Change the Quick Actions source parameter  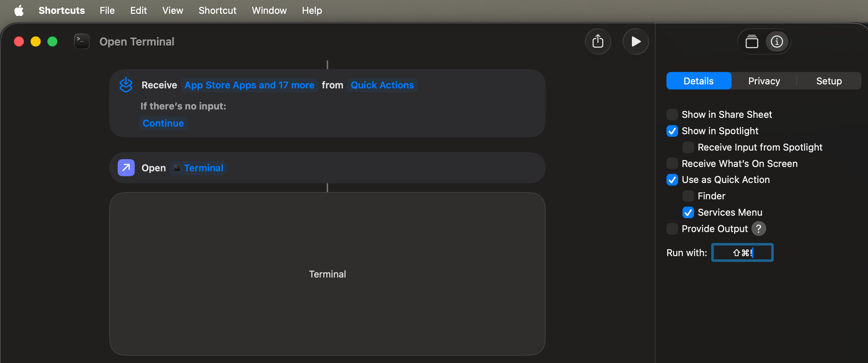pyautogui.click(x=382, y=85)
